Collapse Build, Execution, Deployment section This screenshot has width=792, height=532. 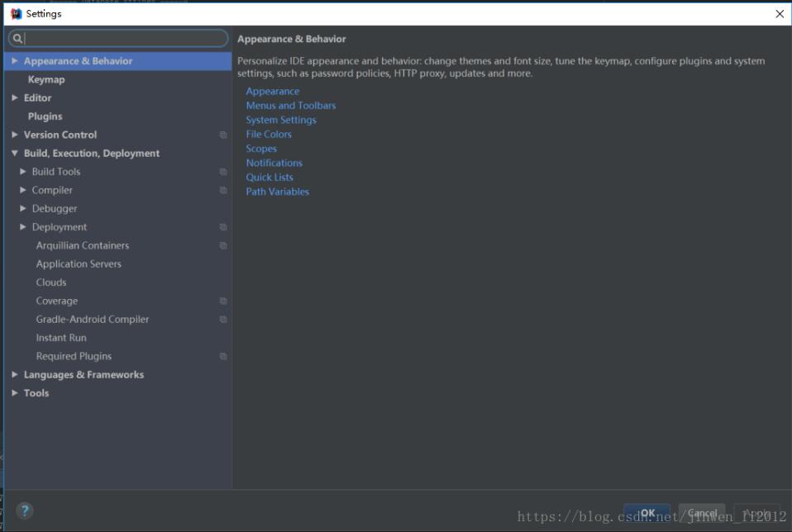click(15, 154)
